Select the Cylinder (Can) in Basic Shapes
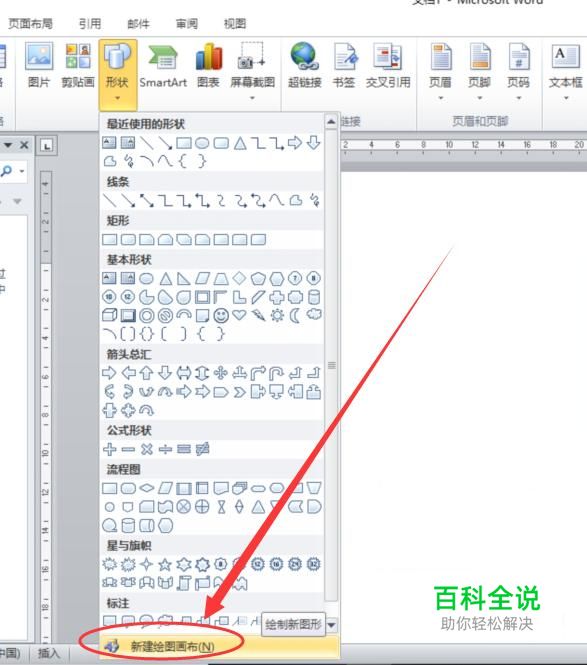 pos(314,297)
